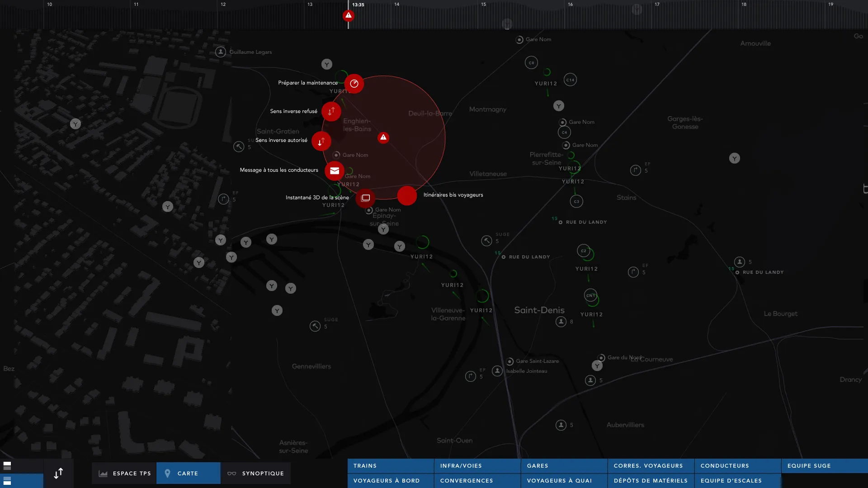The height and width of the screenshot is (488, 868).
Task: Select the Guillaume Legars person marker
Action: tap(221, 52)
